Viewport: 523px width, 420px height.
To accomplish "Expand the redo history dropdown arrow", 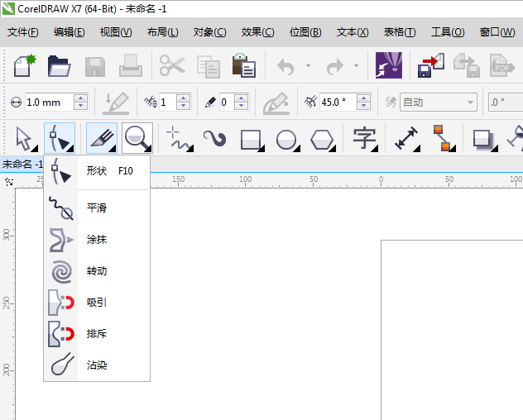I will tap(357, 65).
